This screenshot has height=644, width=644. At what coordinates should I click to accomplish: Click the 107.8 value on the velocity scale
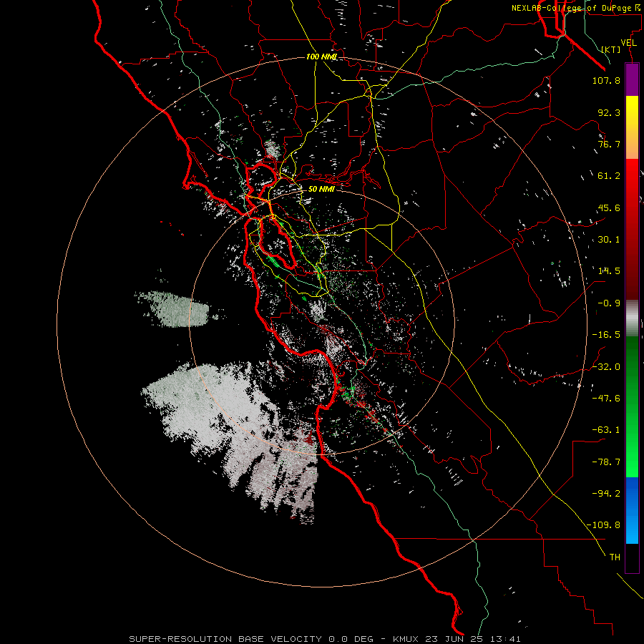point(606,80)
